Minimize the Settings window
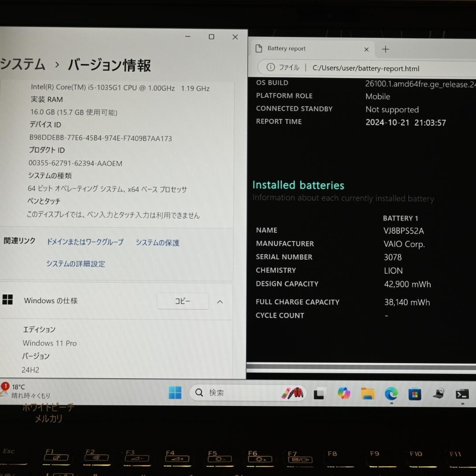Screen dimensions: 476x476 188,37
